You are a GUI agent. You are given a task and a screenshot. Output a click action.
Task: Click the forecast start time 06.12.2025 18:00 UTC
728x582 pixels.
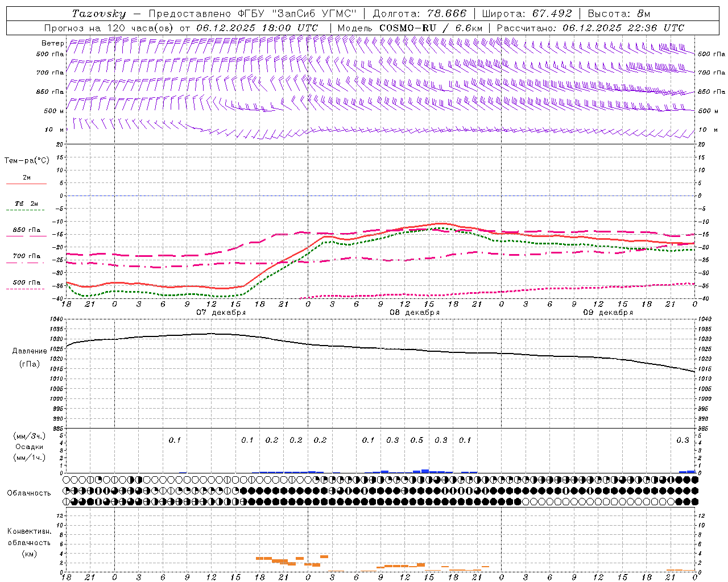click(257, 28)
